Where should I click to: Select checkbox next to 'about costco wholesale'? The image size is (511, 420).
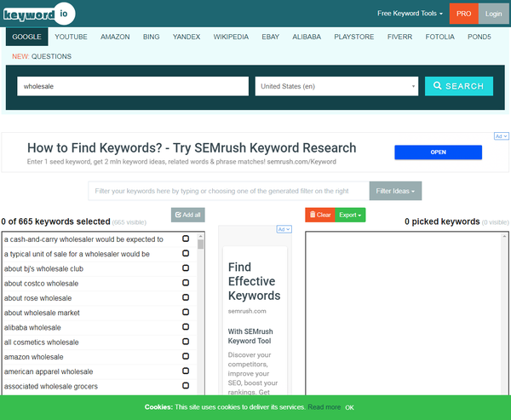186,283
